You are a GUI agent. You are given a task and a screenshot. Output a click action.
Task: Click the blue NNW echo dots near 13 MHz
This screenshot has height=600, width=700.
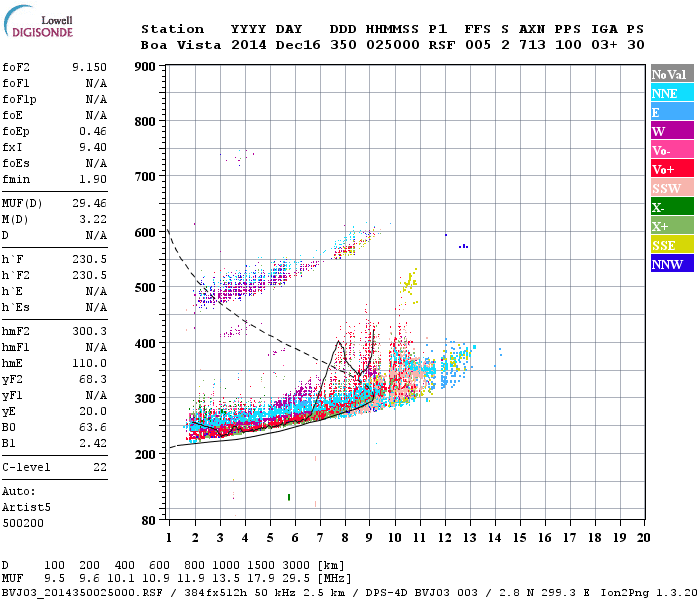click(463, 246)
